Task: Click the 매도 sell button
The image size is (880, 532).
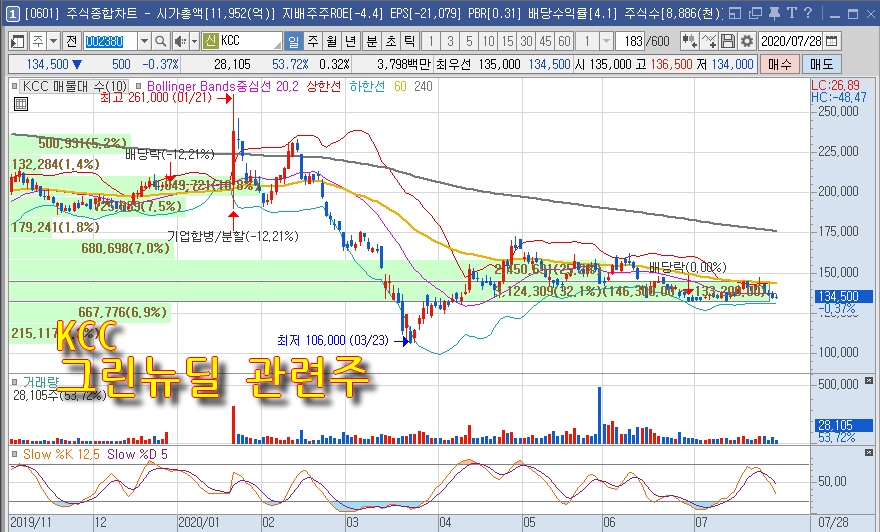Action: point(822,65)
